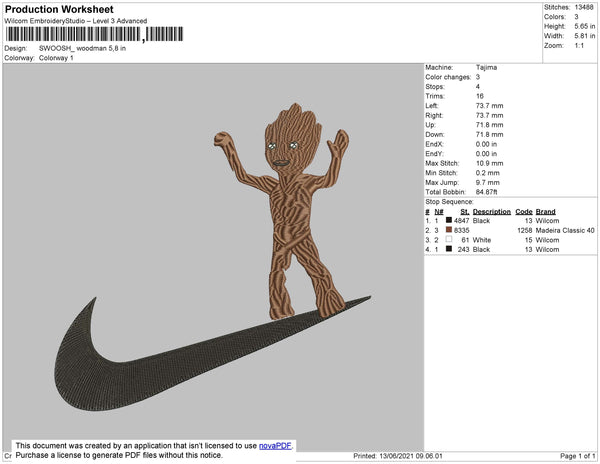Click the Max Jump value '9.7 mm'
600x464 pixels.
pos(488,182)
